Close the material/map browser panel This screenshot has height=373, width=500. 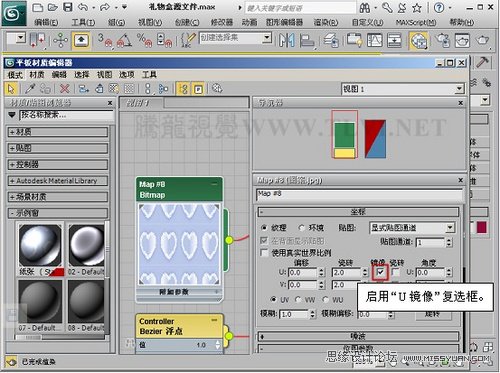click(x=110, y=103)
